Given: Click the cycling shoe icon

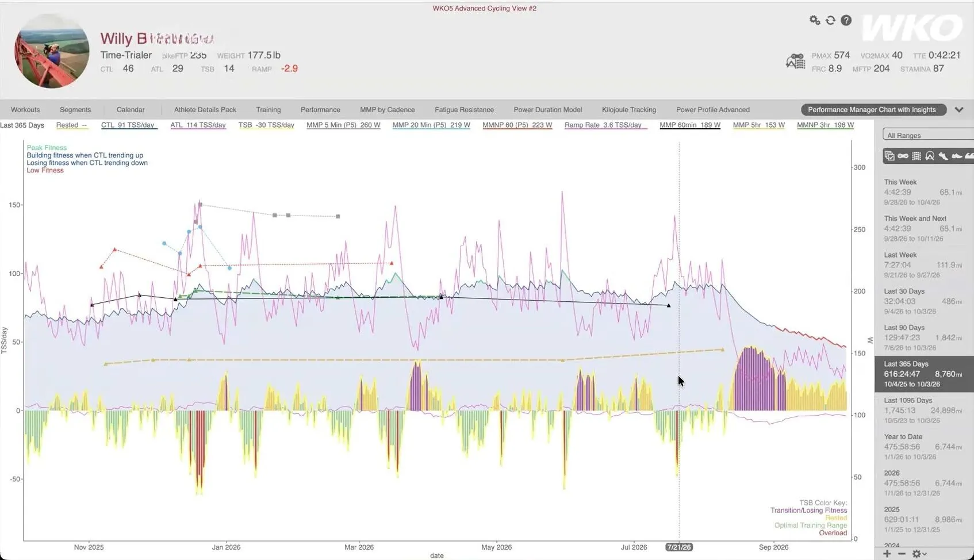Looking at the screenshot, I should coord(943,156).
